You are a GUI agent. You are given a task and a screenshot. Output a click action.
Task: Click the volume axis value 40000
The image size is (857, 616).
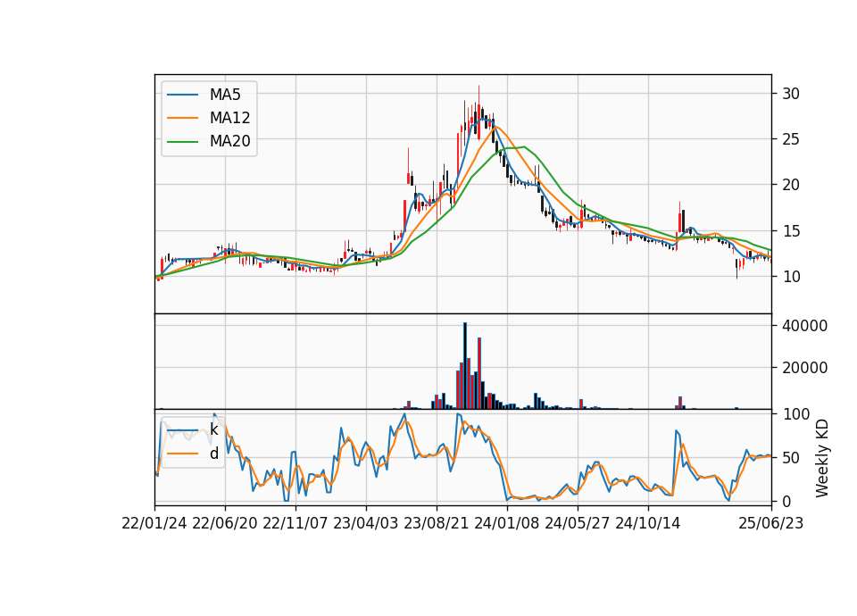pyautogui.click(x=804, y=326)
